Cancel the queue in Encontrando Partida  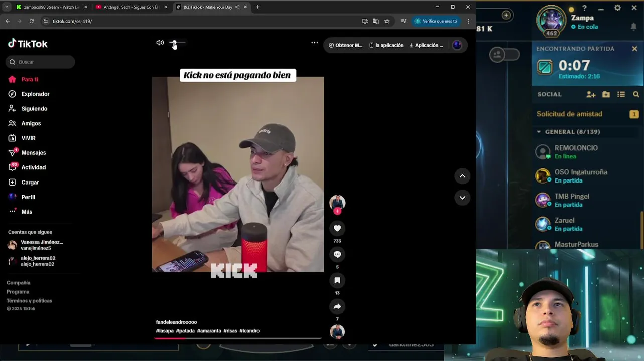634,49
